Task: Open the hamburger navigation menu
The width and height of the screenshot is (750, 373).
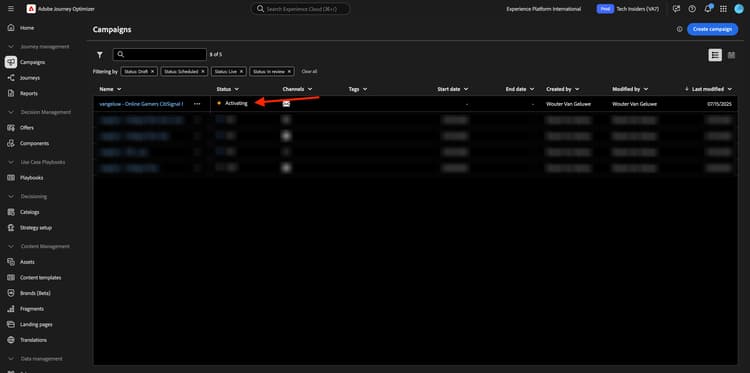Action: [11, 9]
